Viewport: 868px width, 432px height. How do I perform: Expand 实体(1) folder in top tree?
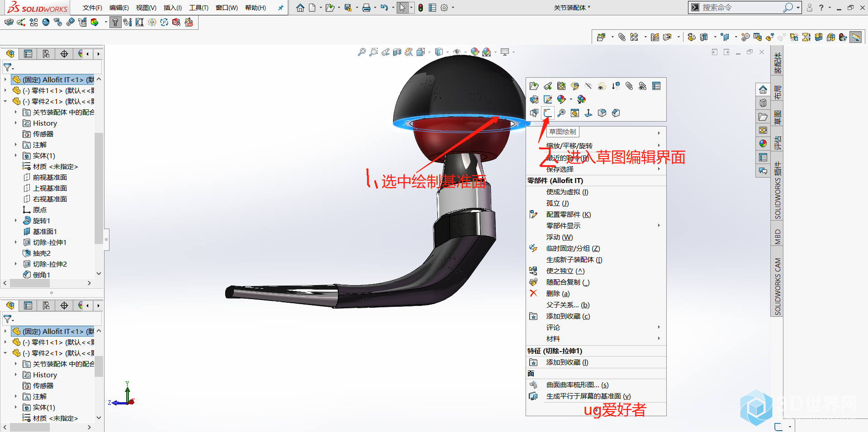(x=16, y=155)
